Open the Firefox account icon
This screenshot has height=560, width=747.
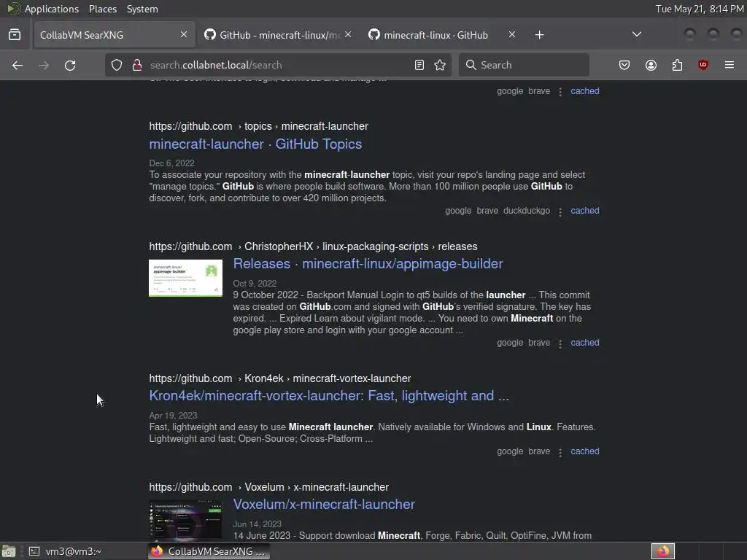[x=651, y=65]
